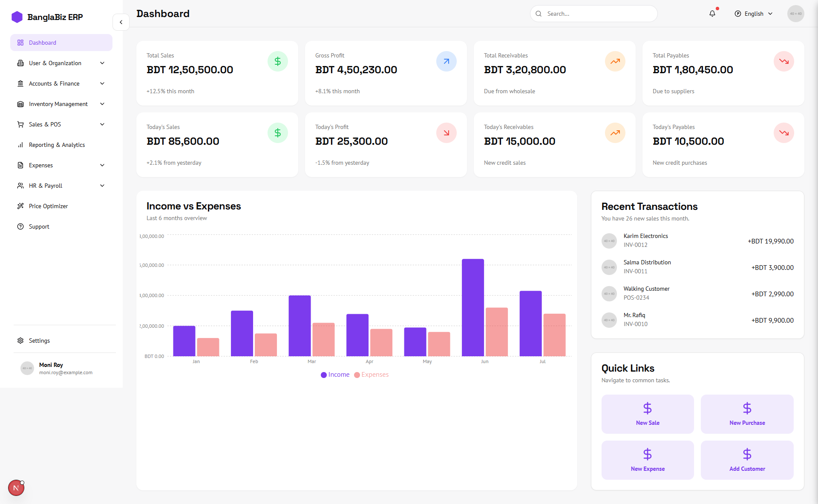This screenshot has width=818, height=504.
Task: Hide the Expenses series in chart legend
Action: tap(371, 375)
